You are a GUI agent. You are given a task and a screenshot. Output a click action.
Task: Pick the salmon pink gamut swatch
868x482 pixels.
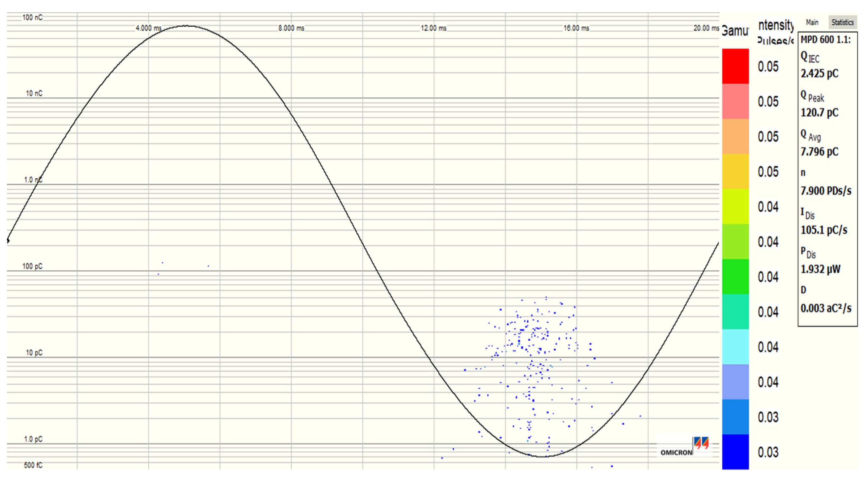click(x=735, y=101)
